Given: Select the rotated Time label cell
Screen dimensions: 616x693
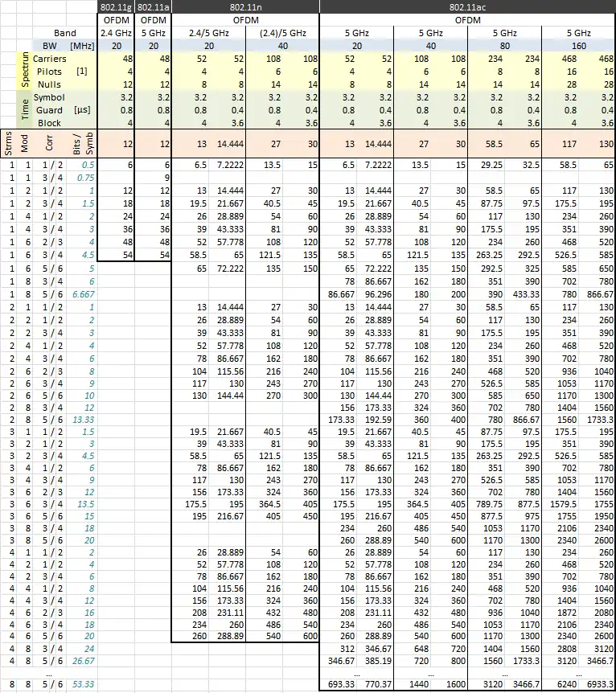Looking at the screenshot, I should tap(24, 110).
